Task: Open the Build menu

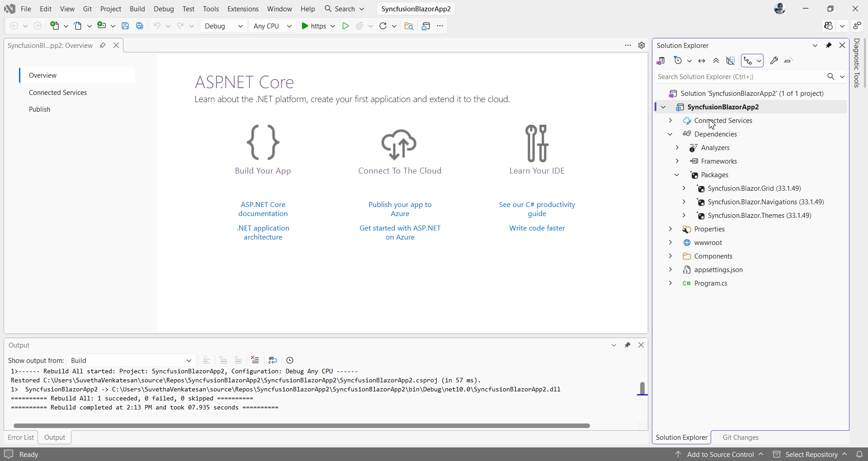Action: (x=137, y=9)
